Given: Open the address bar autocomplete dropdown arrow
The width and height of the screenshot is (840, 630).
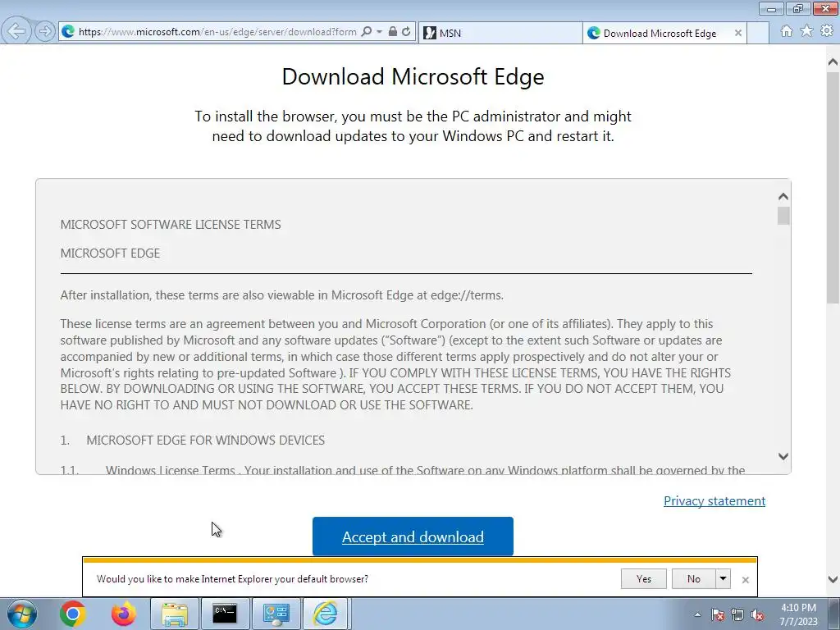Looking at the screenshot, I should (379, 32).
